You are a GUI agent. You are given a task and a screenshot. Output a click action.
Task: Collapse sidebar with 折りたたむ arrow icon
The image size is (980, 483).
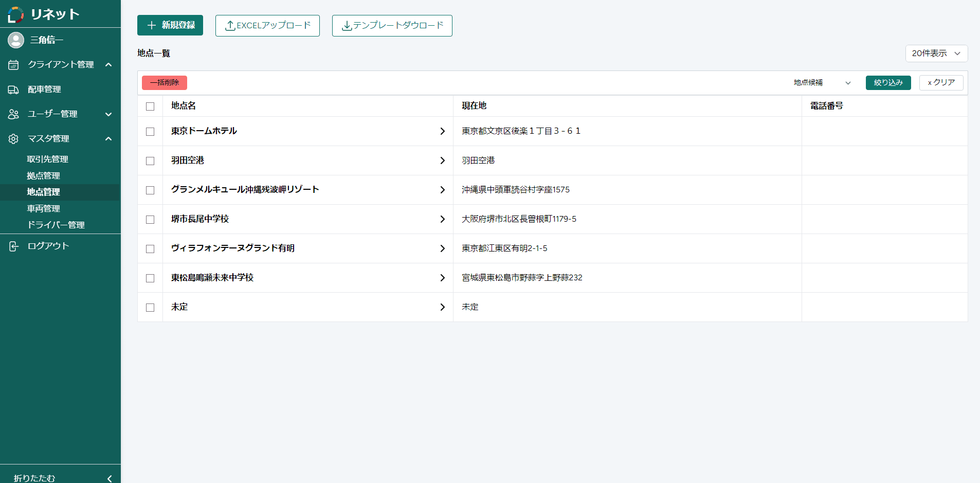coord(109,478)
